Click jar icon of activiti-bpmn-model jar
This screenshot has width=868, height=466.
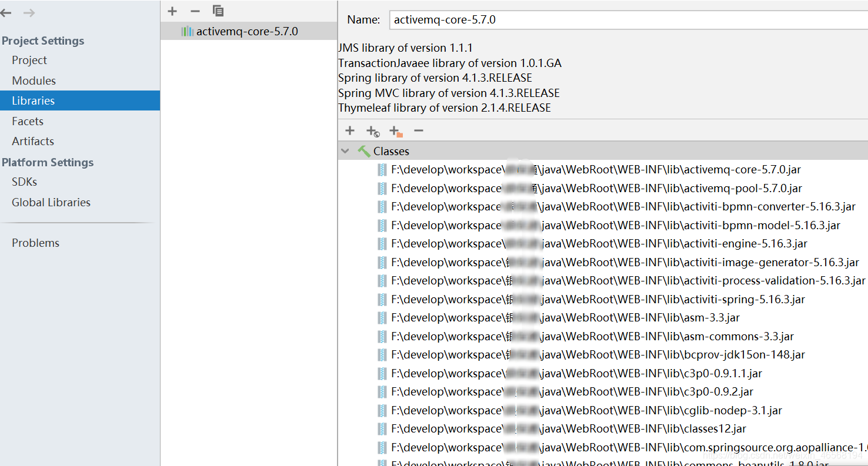click(x=383, y=226)
